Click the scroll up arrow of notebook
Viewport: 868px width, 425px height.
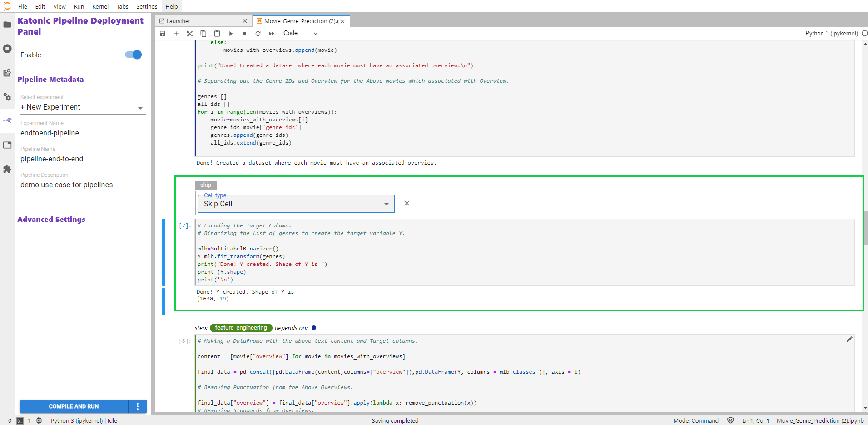pos(865,44)
